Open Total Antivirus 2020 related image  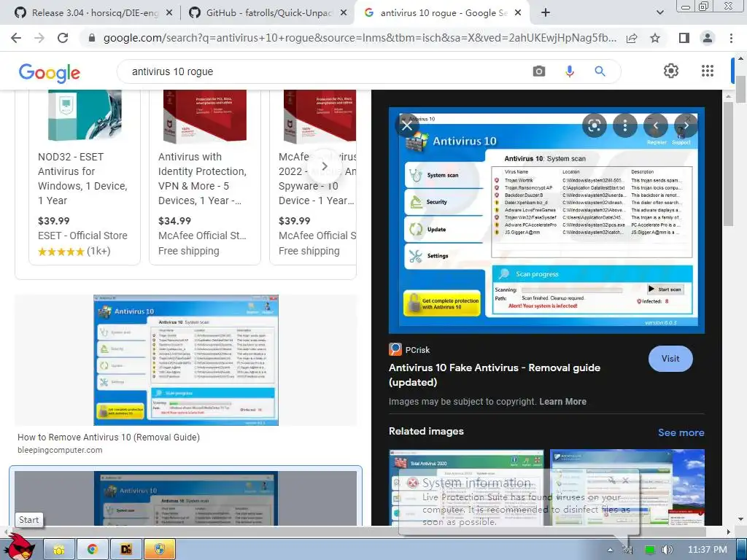coord(466,487)
